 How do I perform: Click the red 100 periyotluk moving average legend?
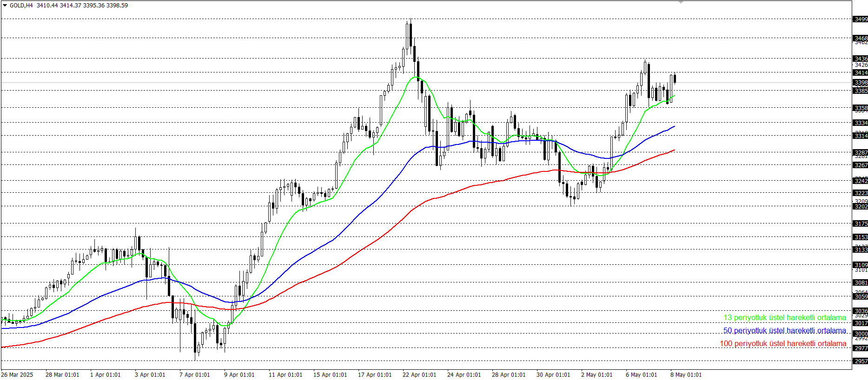click(x=783, y=344)
